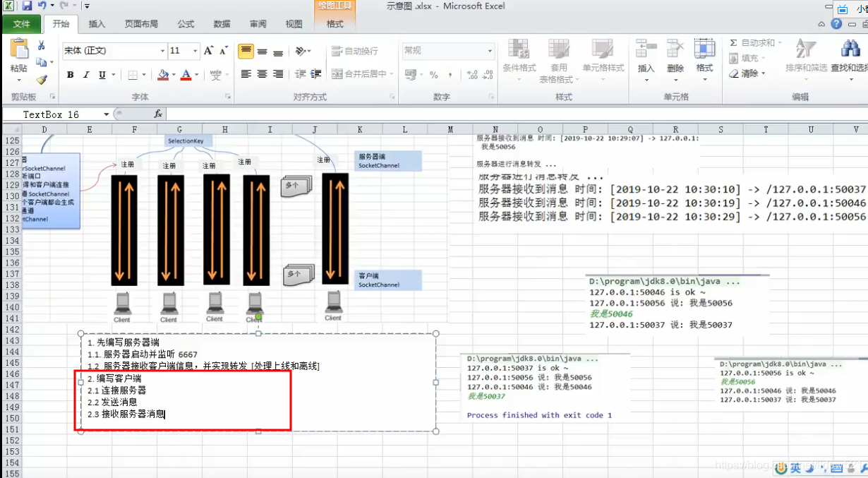Toggle align text right

(278, 74)
